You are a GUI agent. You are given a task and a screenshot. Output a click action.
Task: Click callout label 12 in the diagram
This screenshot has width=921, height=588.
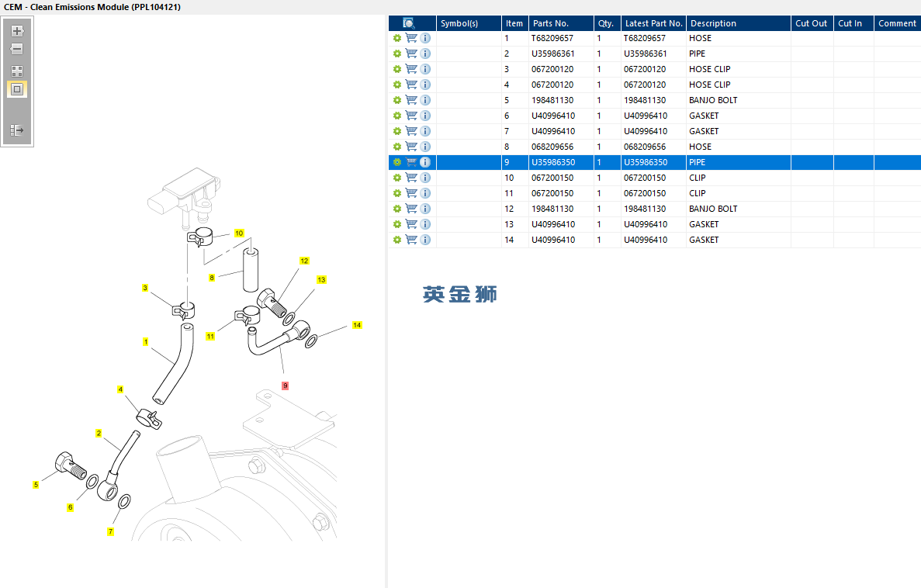[x=304, y=261]
